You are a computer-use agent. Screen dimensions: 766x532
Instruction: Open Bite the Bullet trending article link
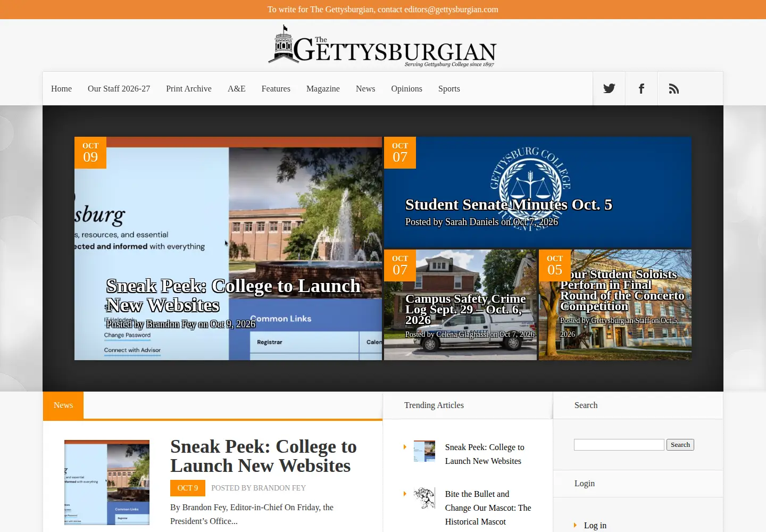point(488,508)
